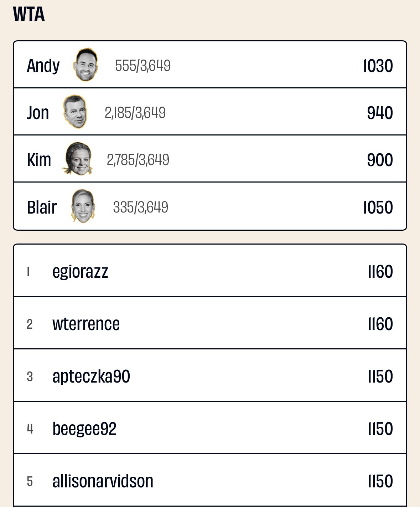Screen dimensions: 420x507
Task: Click egiorazz's 1160 points
Action: (380, 271)
